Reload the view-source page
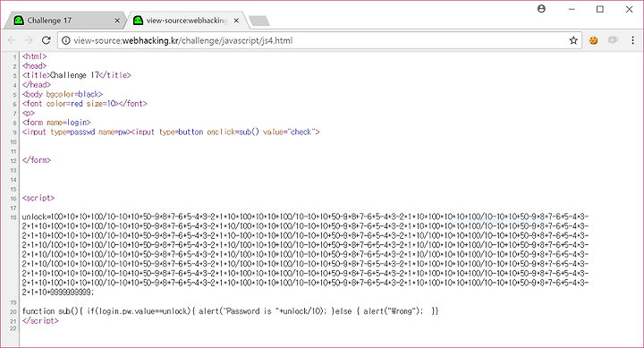Viewport: 644px width, 348px height. tap(46, 40)
